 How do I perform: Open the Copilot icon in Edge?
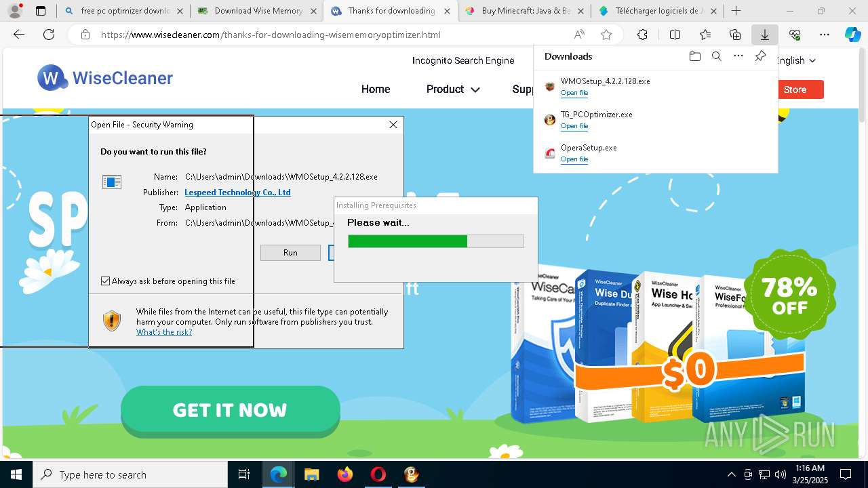tap(853, 35)
